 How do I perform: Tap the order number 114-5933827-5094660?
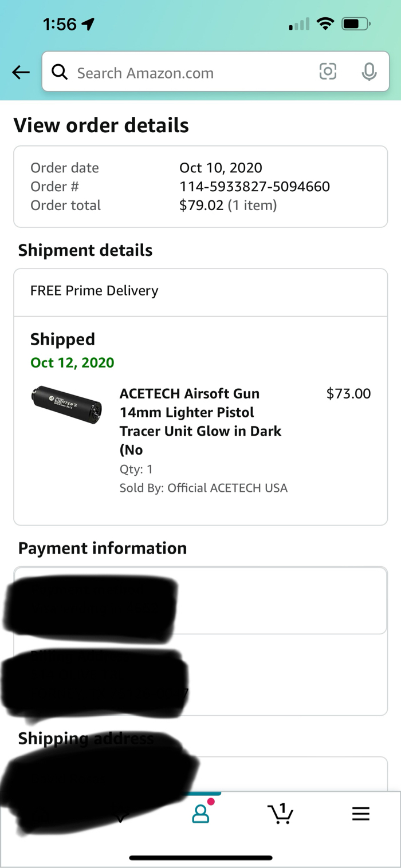tap(254, 187)
